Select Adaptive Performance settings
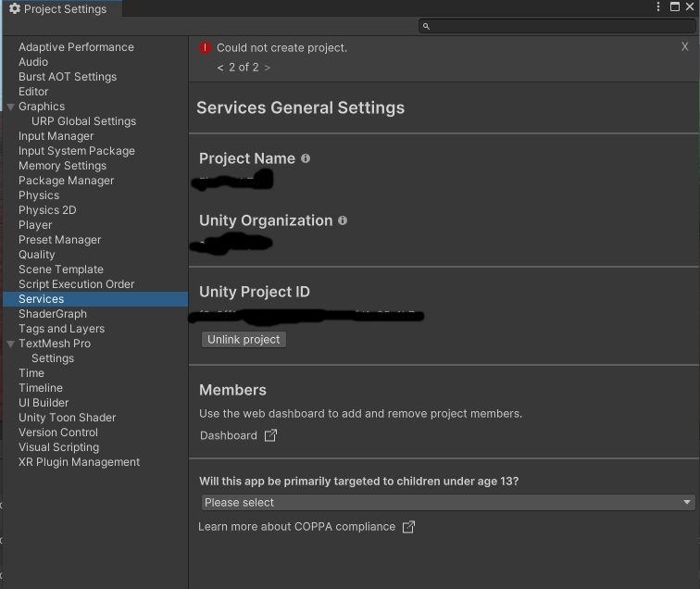The image size is (700, 589). tap(76, 47)
